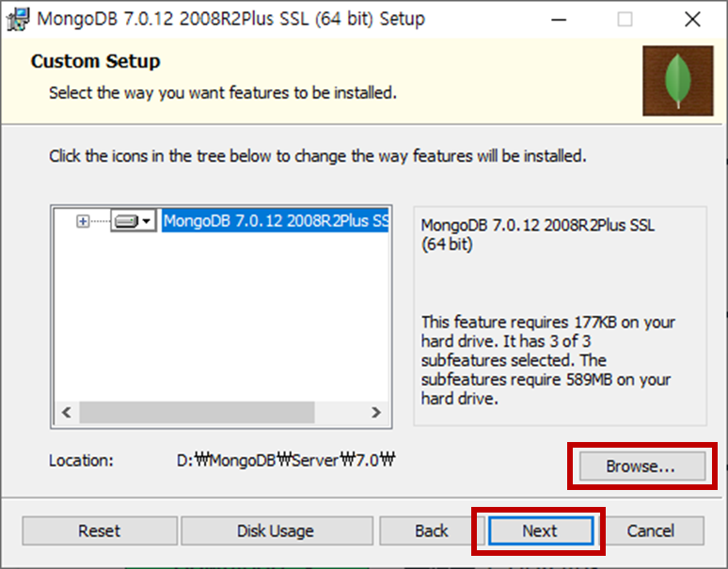Click 'Select the way you want features' subtitle
Viewport: 728px width, 569px height.
click(x=223, y=93)
